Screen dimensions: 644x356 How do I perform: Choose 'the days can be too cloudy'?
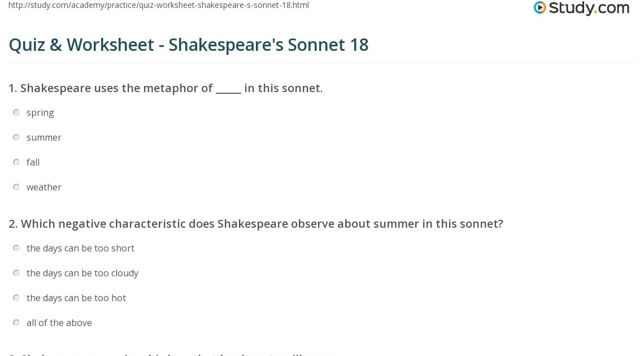16,273
